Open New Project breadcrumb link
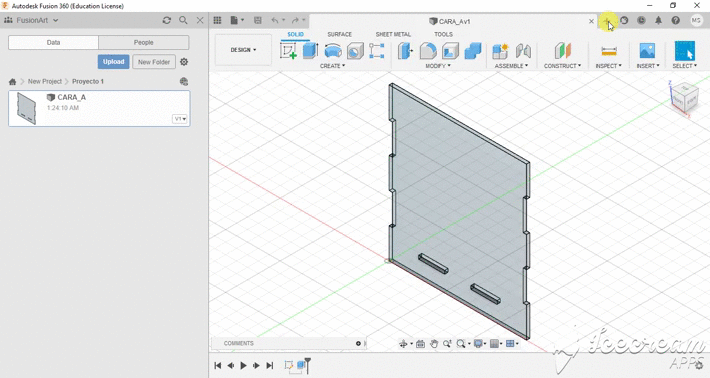 (44, 81)
